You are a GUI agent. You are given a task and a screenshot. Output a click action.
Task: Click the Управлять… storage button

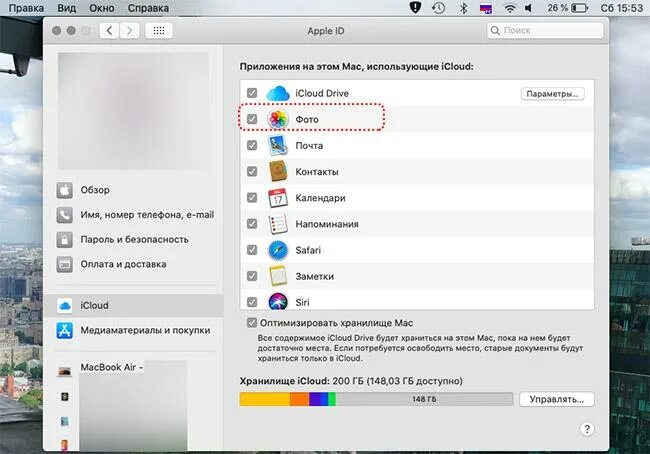pos(556,399)
